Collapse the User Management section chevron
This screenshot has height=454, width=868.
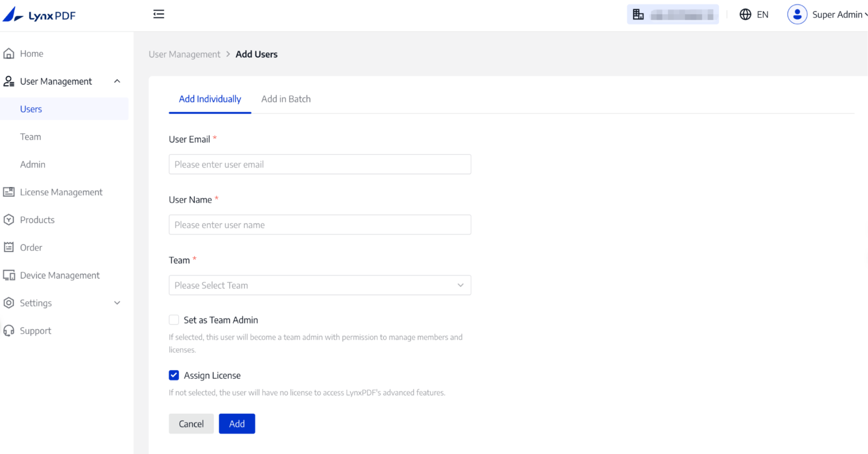pyautogui.click(x=117, y=81)
